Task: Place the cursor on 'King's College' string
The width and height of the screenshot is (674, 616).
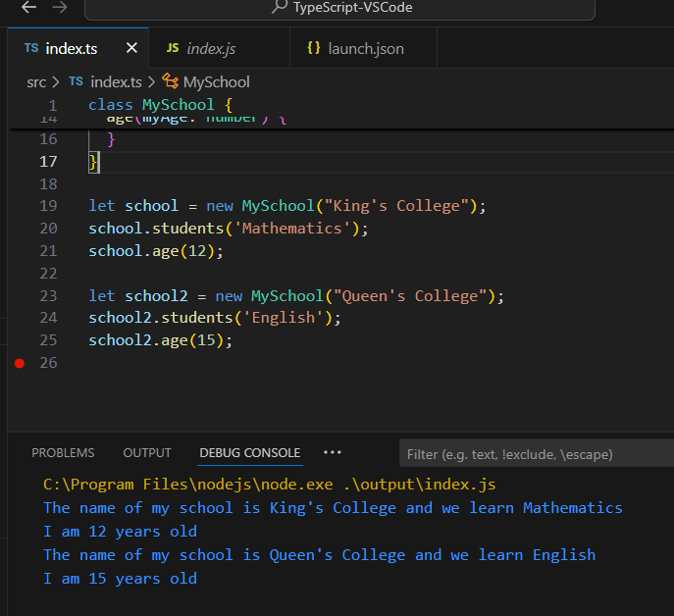Action: click(396, 206)
